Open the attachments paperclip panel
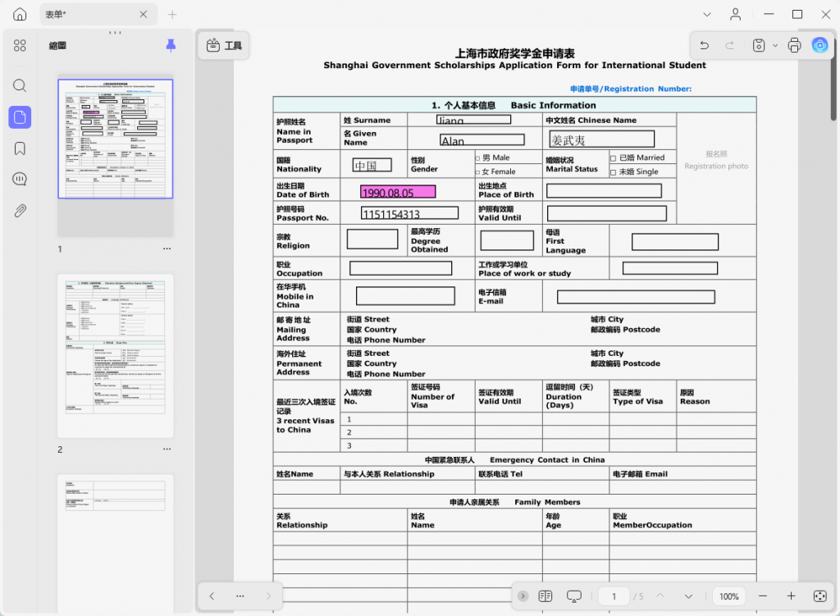This screenshot has height=616, width=840. [x=20, y=211]
